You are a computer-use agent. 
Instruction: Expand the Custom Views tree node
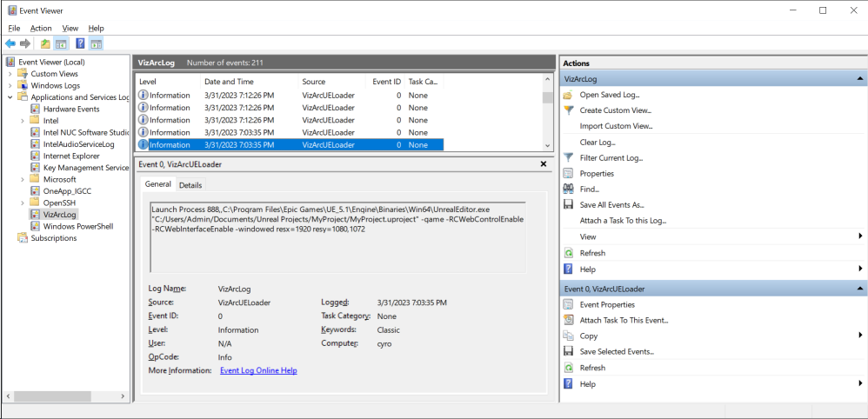[10, 74]
